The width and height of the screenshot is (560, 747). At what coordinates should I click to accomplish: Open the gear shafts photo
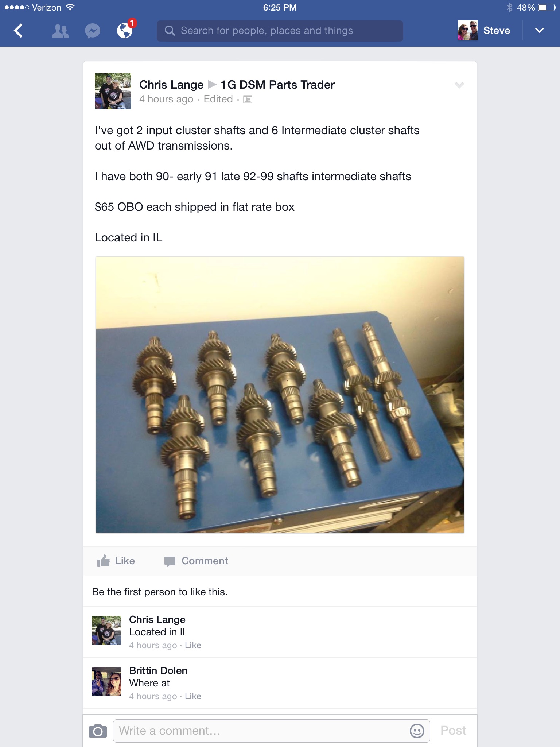click(x=280, y=394)
